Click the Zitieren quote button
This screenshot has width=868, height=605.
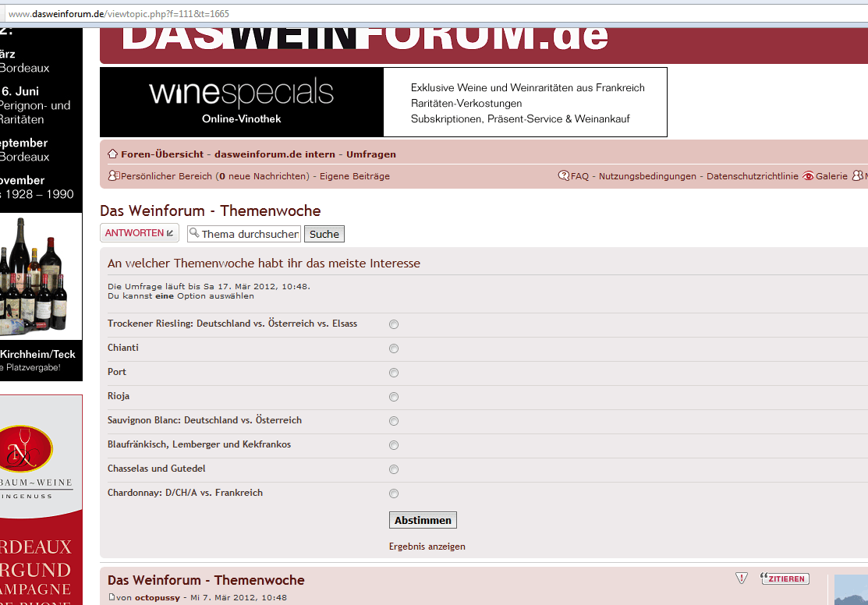[x=785, y=578]
